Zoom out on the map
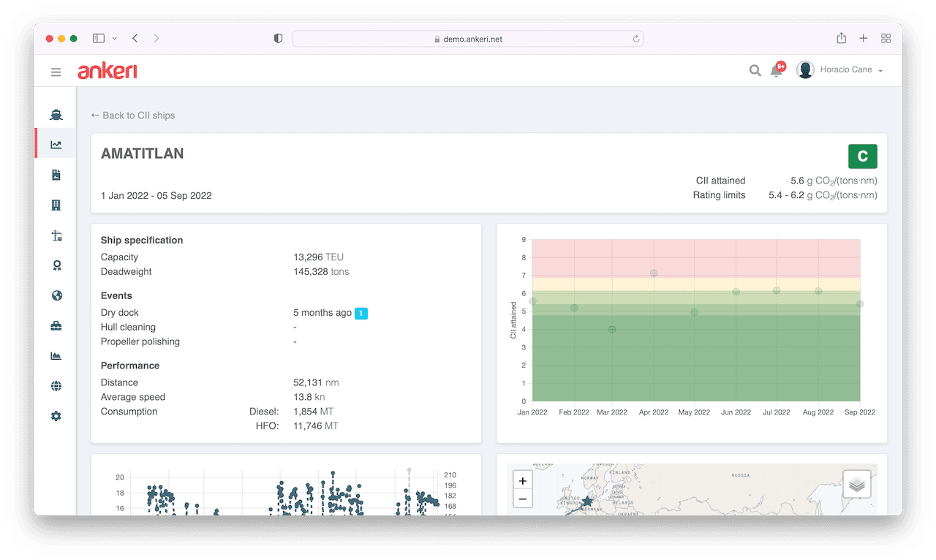The width and height of the screenshot is (936, 560). pos(522,499)
